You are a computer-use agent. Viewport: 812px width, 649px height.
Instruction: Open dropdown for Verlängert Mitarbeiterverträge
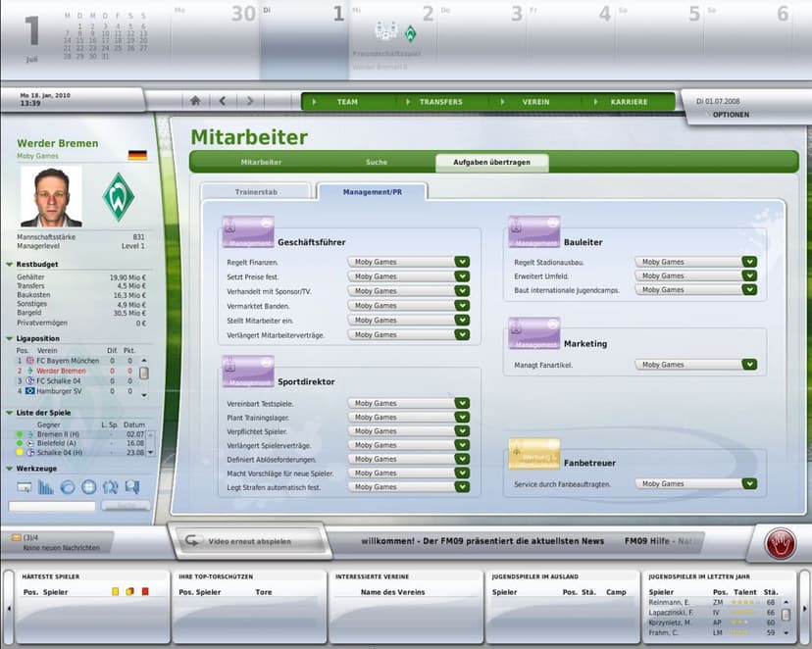pos(462,335)
